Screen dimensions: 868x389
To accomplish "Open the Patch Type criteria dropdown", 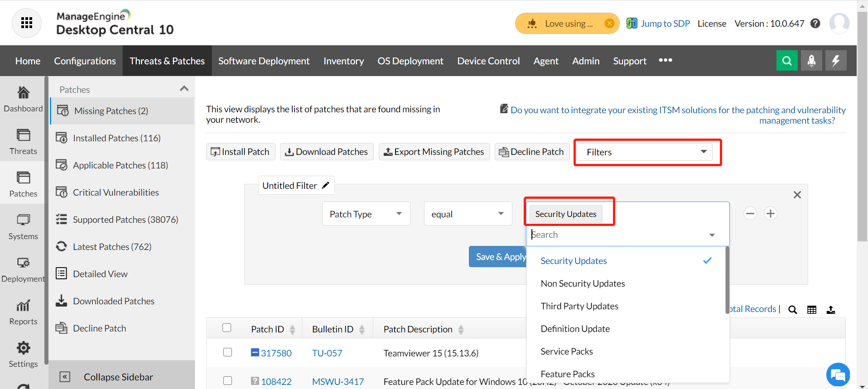I will point(366,214).
